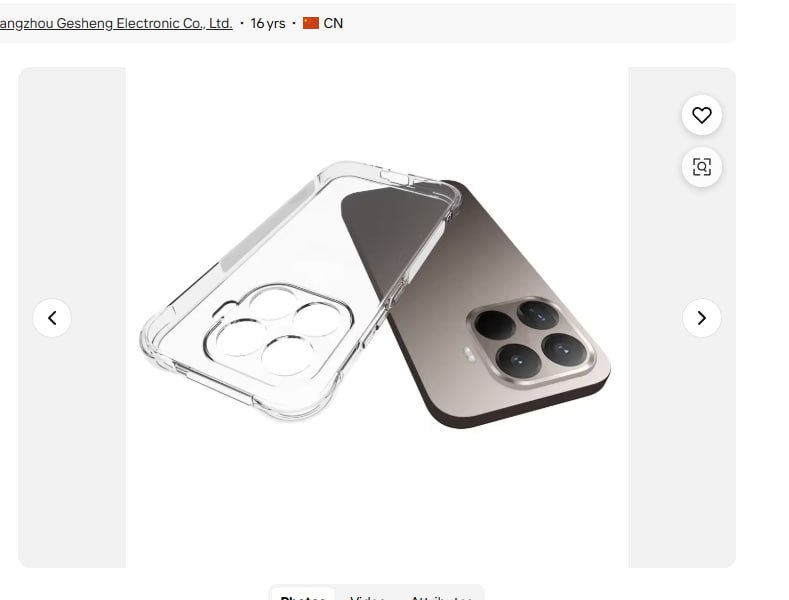Switch to the Video tab
The width and height of the screenshot is (789, 600).
coord(368,596)
